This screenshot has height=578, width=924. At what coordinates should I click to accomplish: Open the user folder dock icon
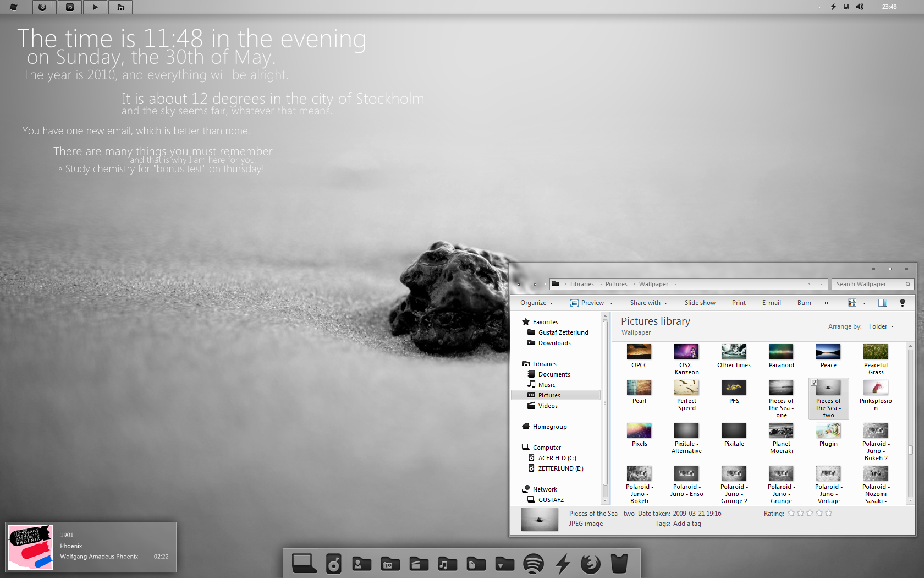[362, 564]
